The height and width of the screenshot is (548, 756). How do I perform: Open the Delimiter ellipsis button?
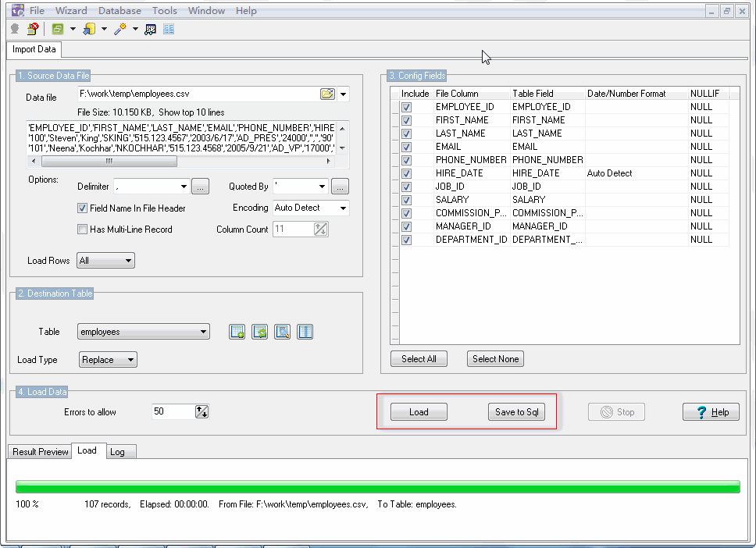point(200,187)
